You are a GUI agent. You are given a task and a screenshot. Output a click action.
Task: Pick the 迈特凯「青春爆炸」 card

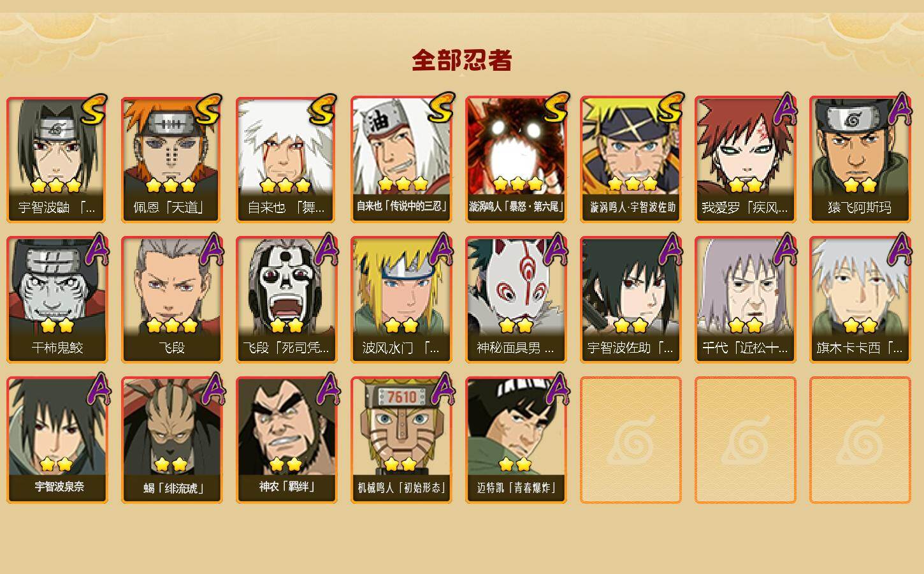click(516, 440)
